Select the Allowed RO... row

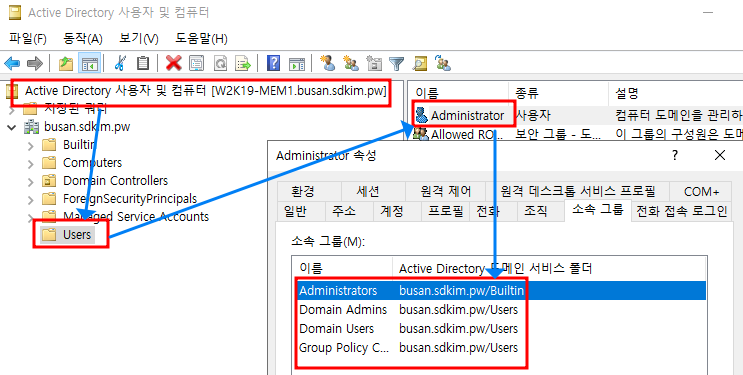pos(577,134)
